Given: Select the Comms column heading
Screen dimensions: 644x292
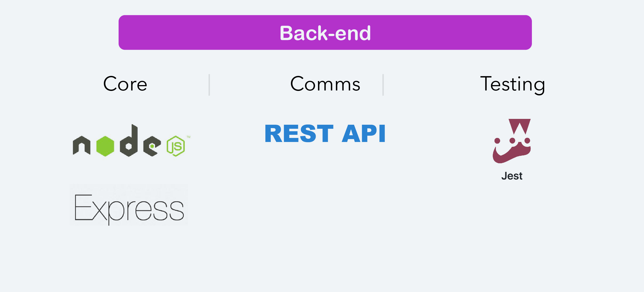Looking at the screenshot, I should click(x=325, y=84).
